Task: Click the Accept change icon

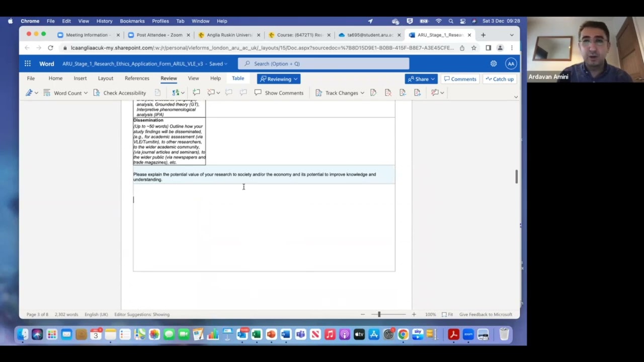Action: pos(373,93)
